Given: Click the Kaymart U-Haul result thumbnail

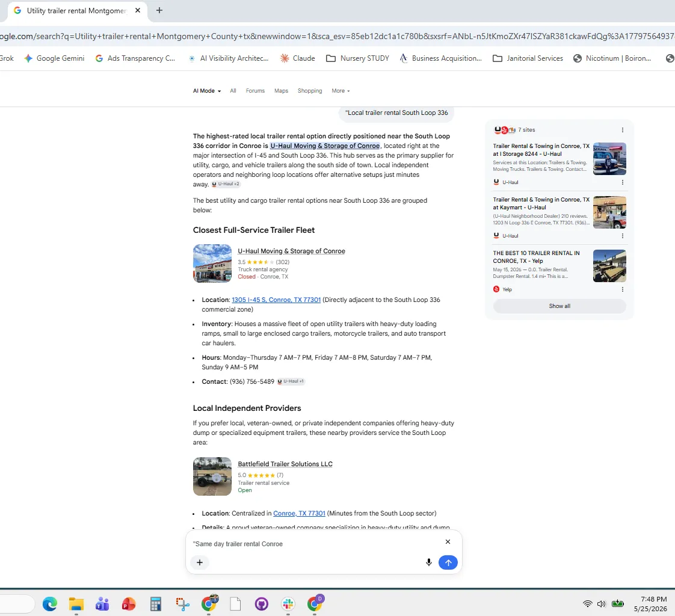Looking at the screenshot, I should tap(609, 212).
